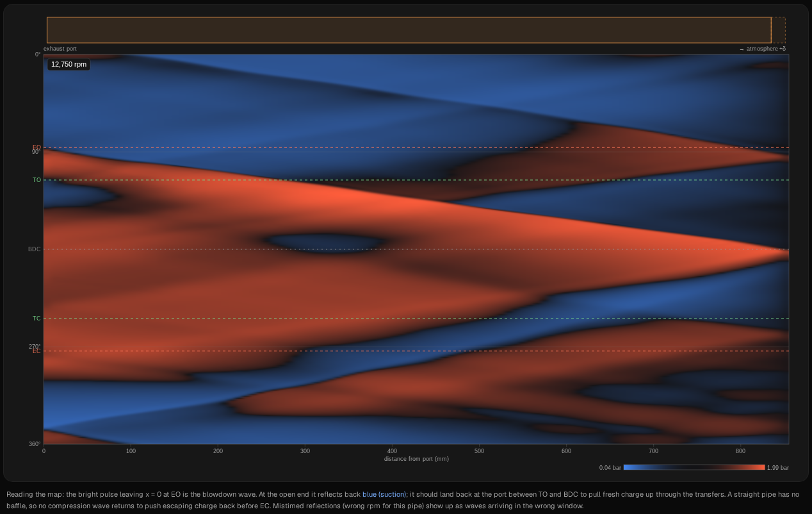Click the 12,750 rpm readout badge
This screenshot has width=812, height=514.
[x=69, y=64]
